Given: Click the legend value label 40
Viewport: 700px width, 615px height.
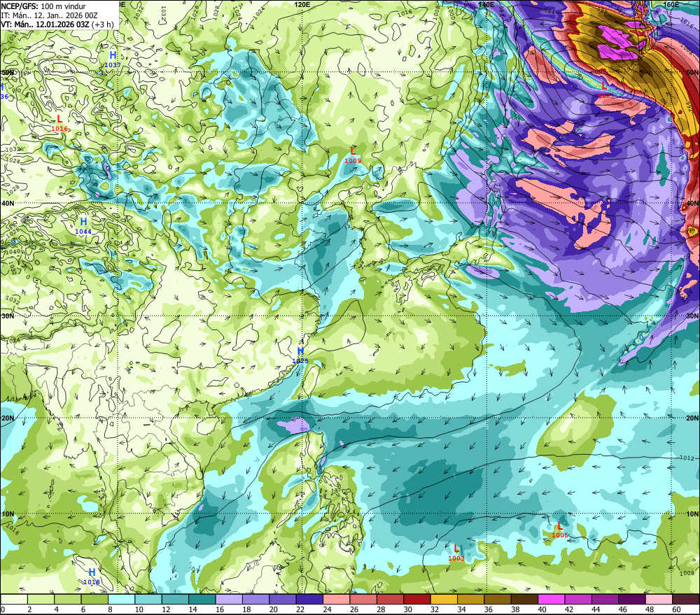Looking at the screenshot, I should tap(542, 609).
